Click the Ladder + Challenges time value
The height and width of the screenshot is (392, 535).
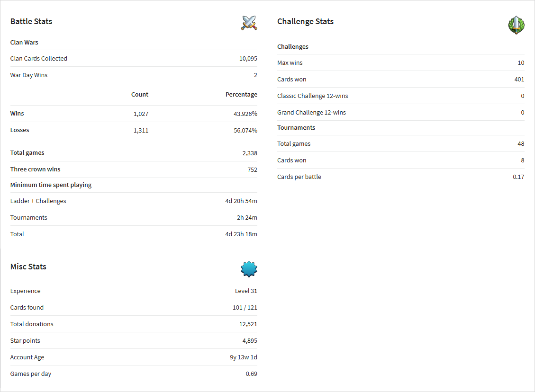[241, 201]
